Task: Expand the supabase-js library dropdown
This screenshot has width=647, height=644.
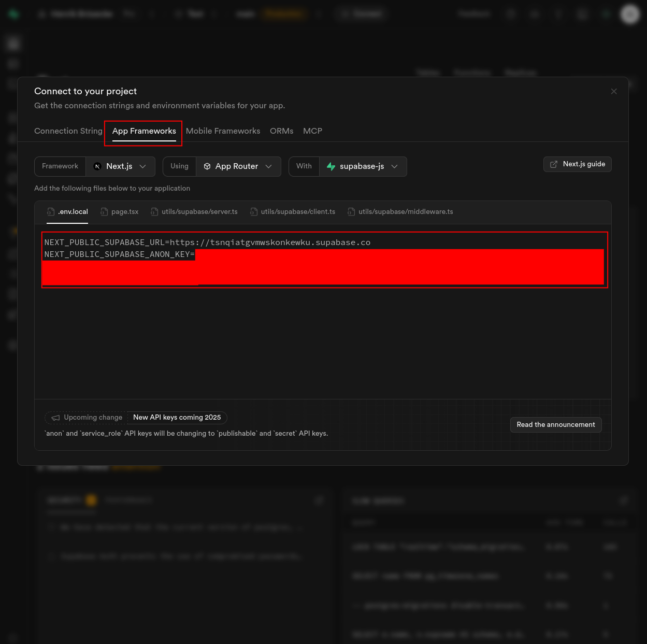Action: [363, 166]
